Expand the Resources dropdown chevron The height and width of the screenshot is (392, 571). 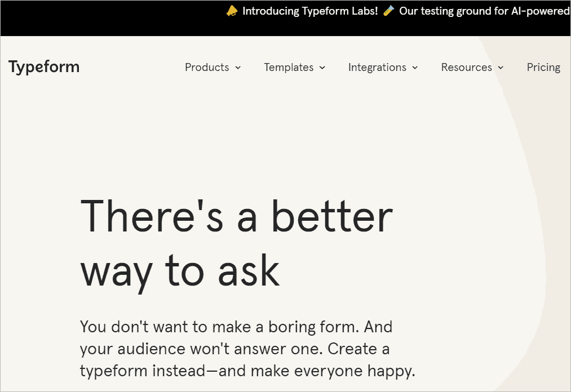click(x=501, y=68)
